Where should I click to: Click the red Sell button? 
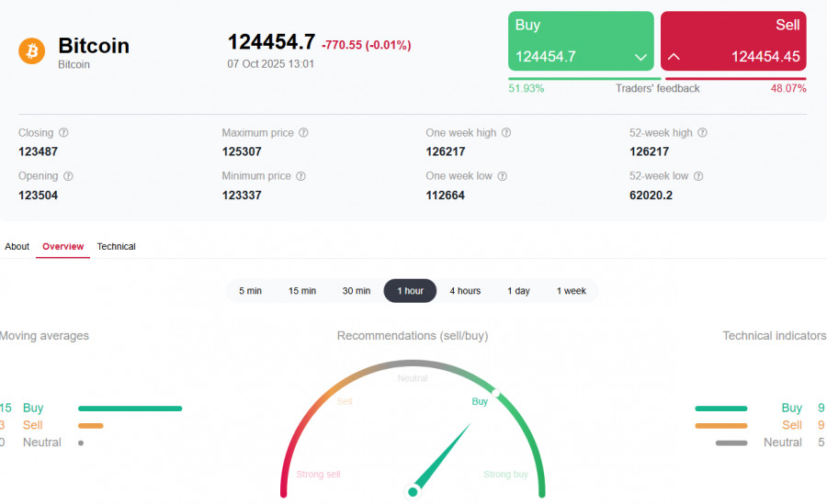[x=733, y=41]
